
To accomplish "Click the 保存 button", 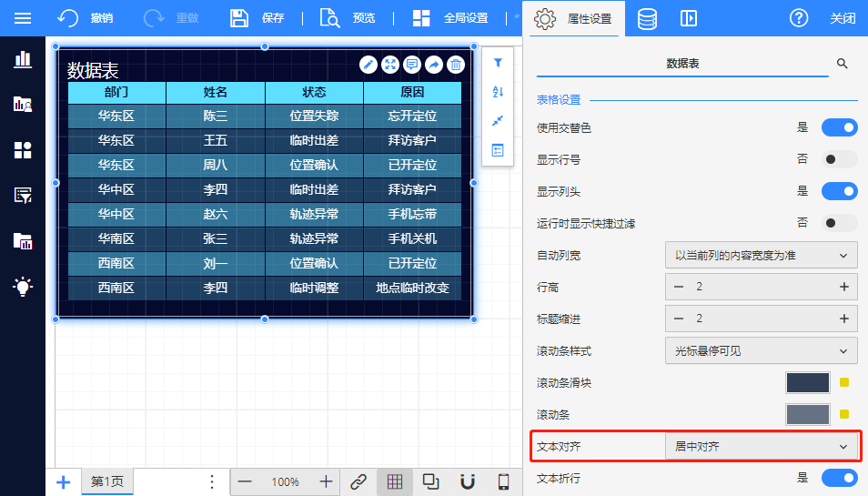I will pos(257,18).
